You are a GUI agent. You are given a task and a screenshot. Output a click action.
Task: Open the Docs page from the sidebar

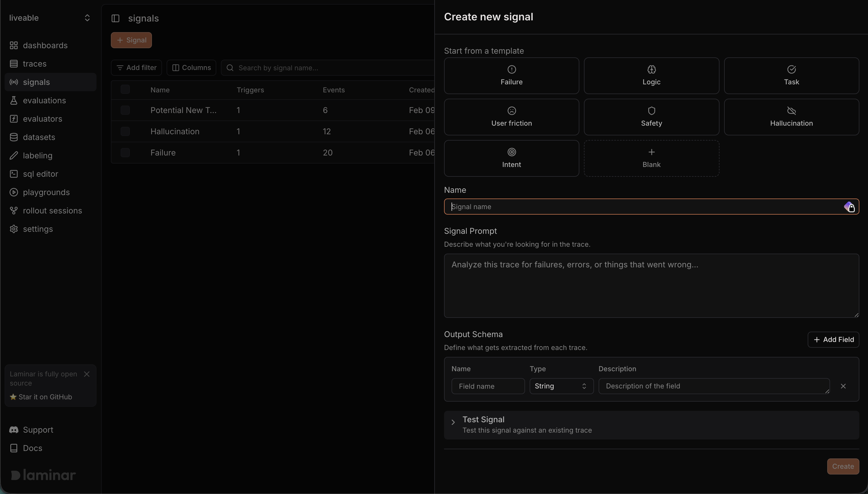pyautogui.click(x=32, y=448)
